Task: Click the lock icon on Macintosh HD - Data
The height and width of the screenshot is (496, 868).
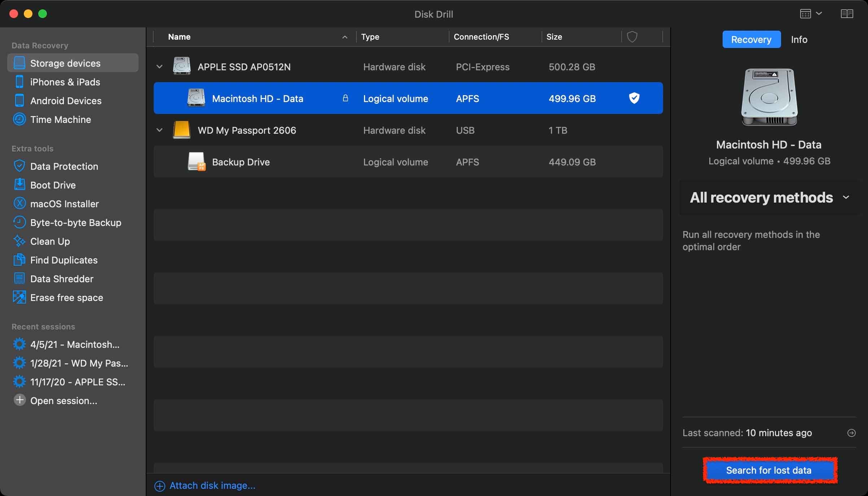Action: [x=345, y=98]
